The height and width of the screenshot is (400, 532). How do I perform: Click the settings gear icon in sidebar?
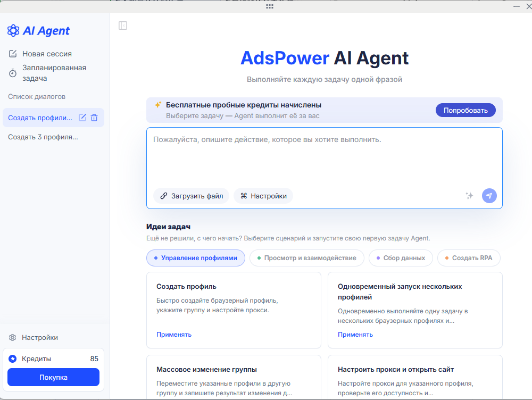(x=13, y=338)
